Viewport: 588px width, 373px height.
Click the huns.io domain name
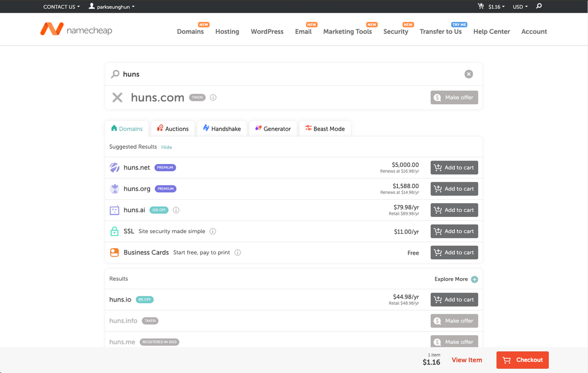[x=121, y=300]
